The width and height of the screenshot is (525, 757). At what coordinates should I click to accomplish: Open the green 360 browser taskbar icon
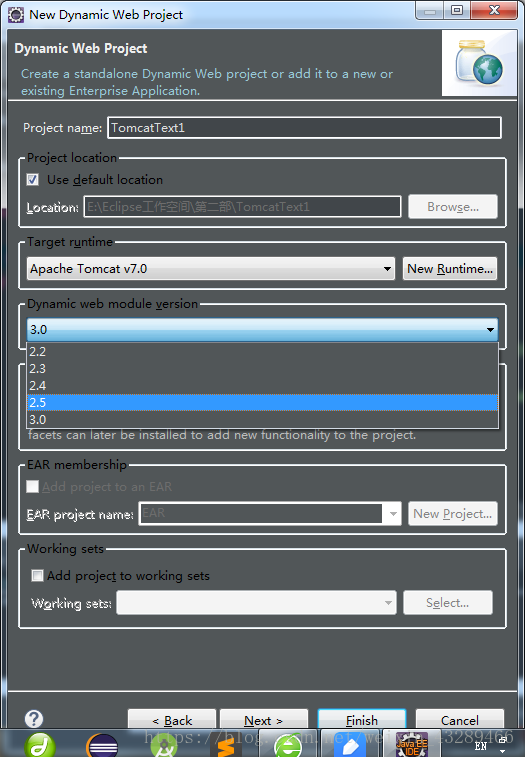tap(288, 746)
